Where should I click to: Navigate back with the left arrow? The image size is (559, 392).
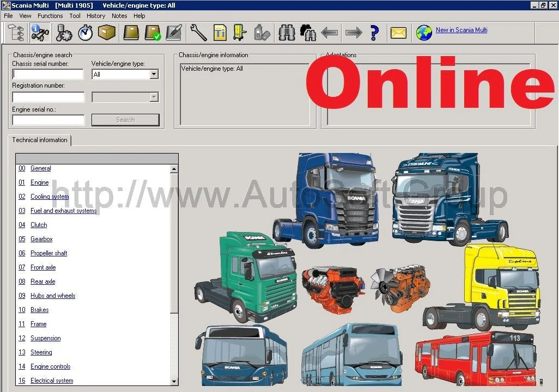(x=330, y=33)
